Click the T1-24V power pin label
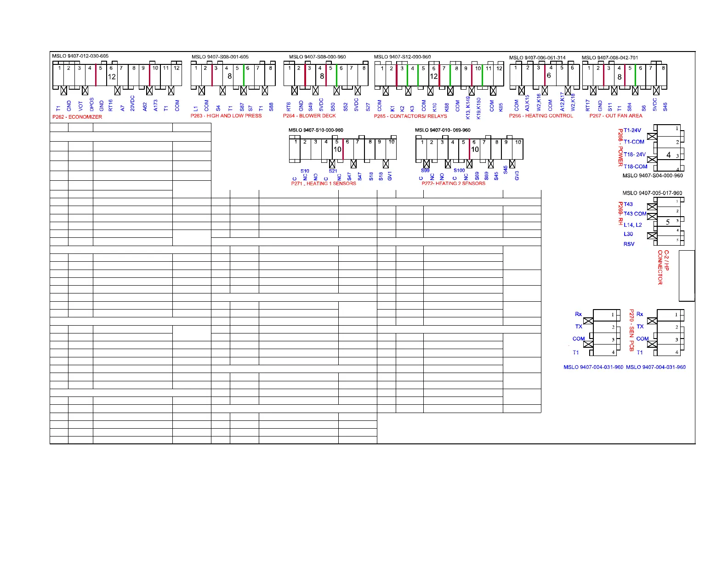Screen dimensions: 728x563 [632, 131]
